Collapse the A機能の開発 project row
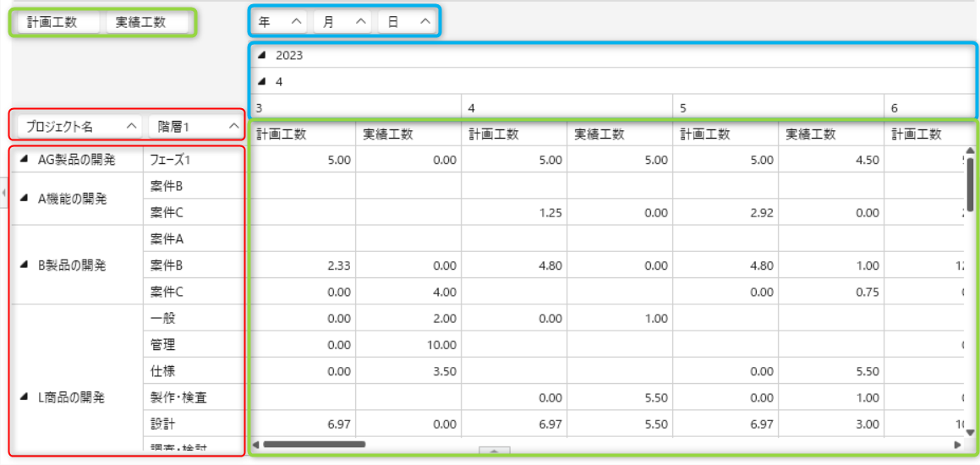Image resolution: width=980 pixels, height=465 pixels. tap(24, 199)
